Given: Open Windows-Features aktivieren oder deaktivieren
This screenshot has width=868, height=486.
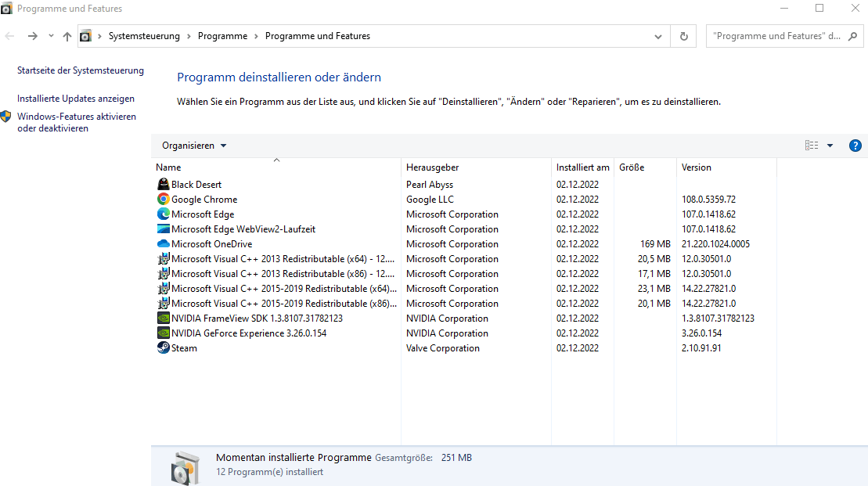Looking at the screenshot, I should tap(77, 122).
